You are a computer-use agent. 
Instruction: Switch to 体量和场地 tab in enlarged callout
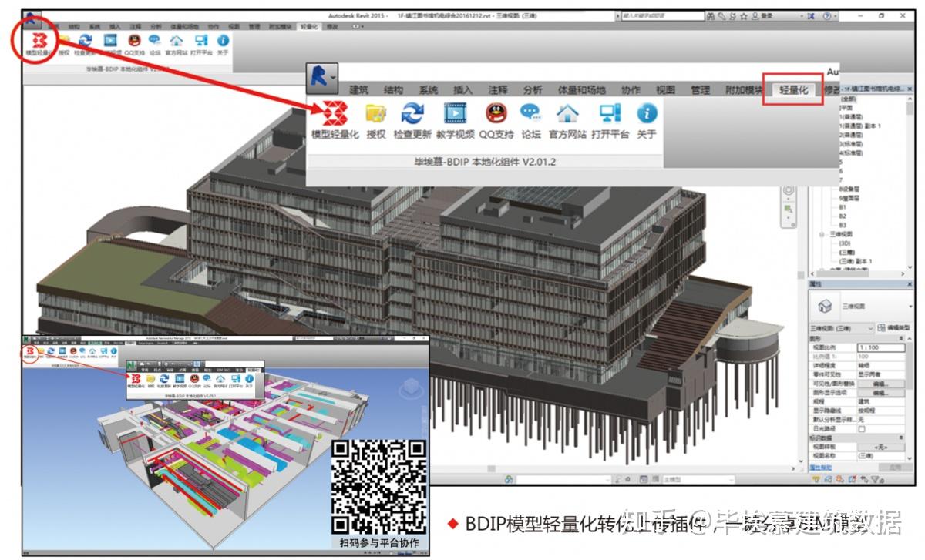pyautogui.click(x=581, y=90)
